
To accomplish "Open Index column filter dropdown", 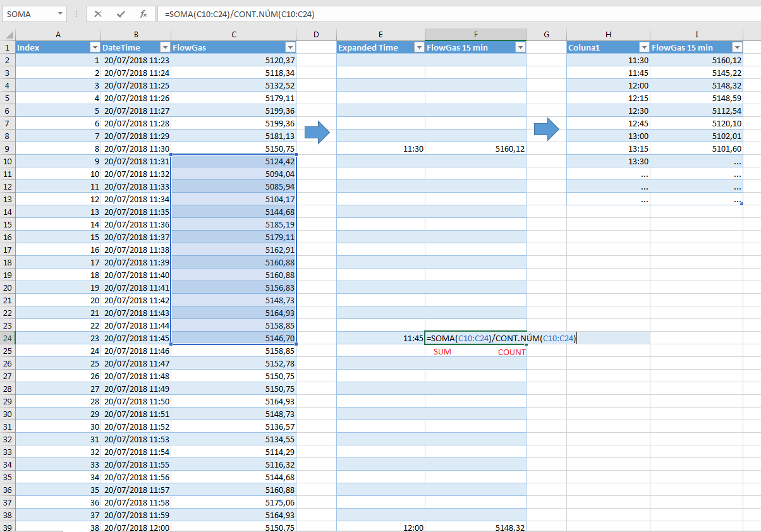I will [x=95, y=47].
